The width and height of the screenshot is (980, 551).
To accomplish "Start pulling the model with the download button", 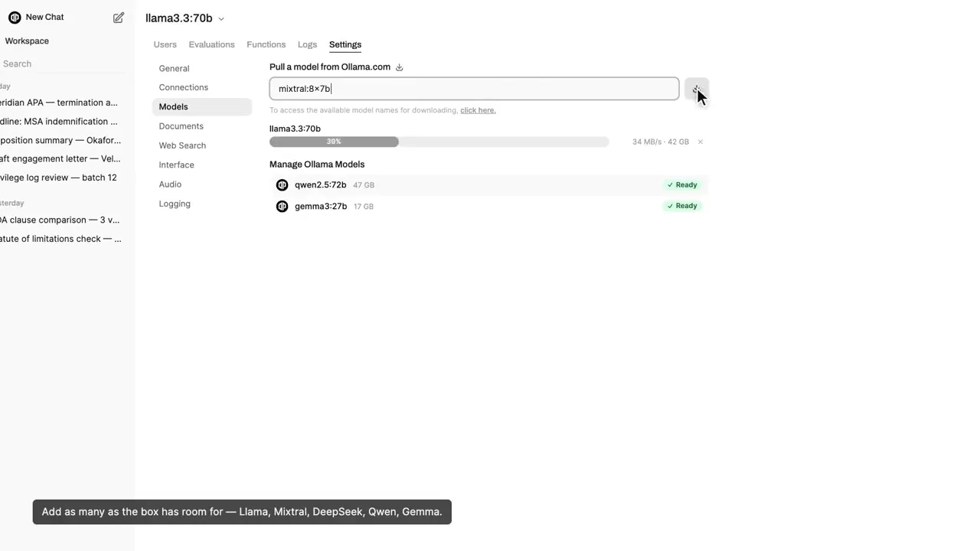I will point(697,89).
